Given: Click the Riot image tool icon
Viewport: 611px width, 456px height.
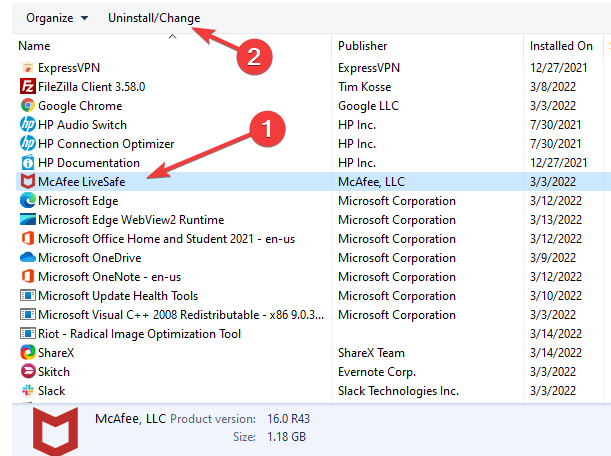Looking at the screenshot, I should (28, 334).
